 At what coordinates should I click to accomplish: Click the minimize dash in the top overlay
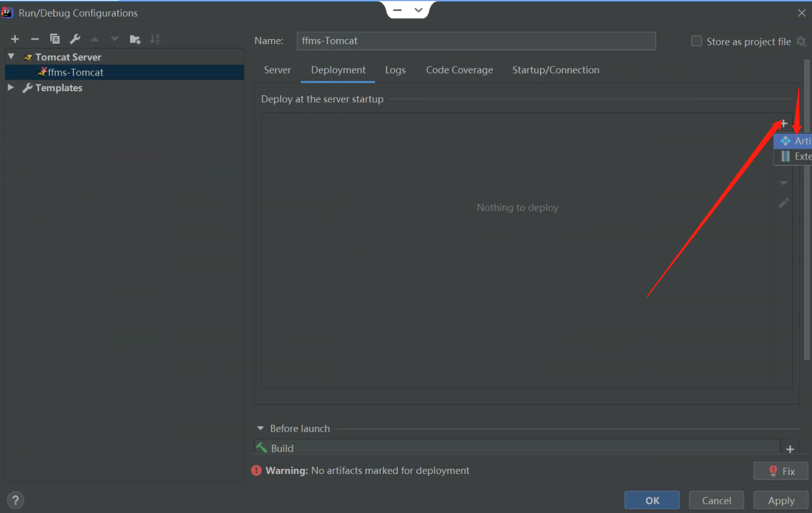(x=397, y=10)
